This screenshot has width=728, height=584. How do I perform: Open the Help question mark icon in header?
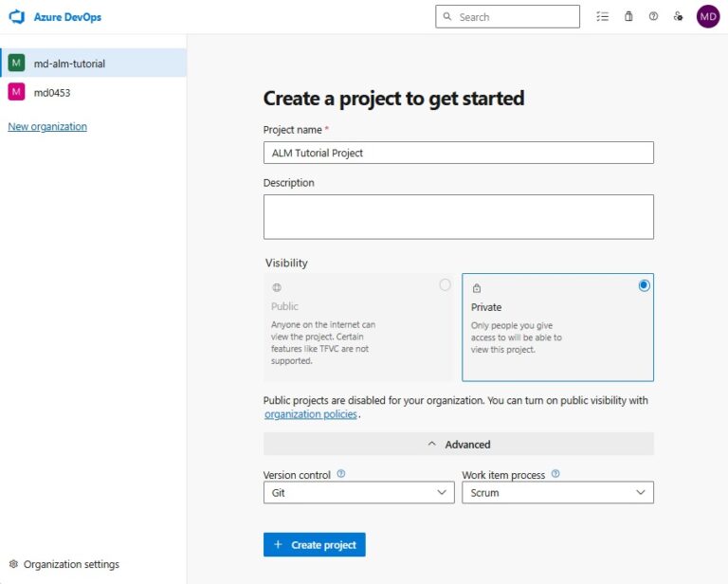point(653,17)
